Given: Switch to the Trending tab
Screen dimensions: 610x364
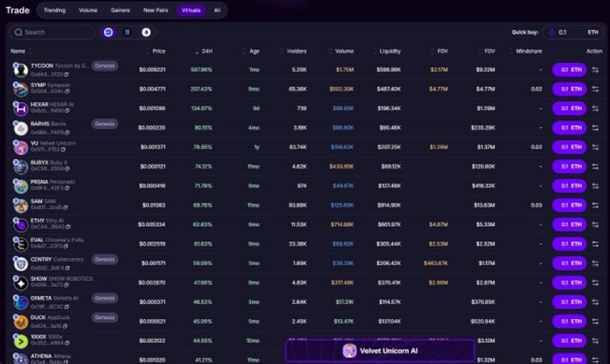Looking at the screenshot, I should 54,10.
